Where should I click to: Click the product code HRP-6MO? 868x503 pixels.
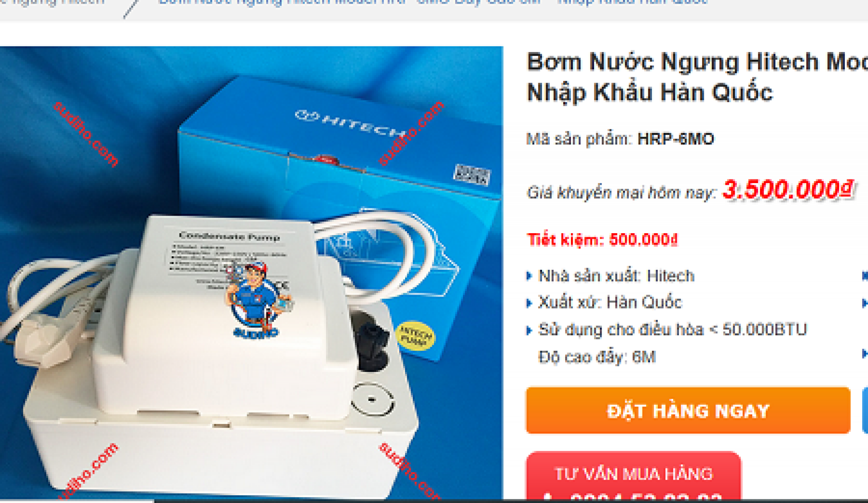pos(675,139)
